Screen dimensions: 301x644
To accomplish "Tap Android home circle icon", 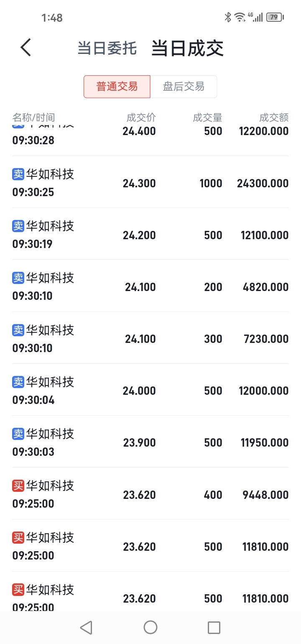I will click(150, 627).
